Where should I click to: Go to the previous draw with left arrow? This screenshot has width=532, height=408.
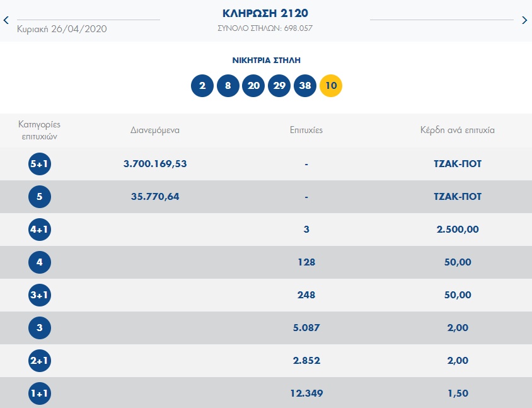(6, 20)
